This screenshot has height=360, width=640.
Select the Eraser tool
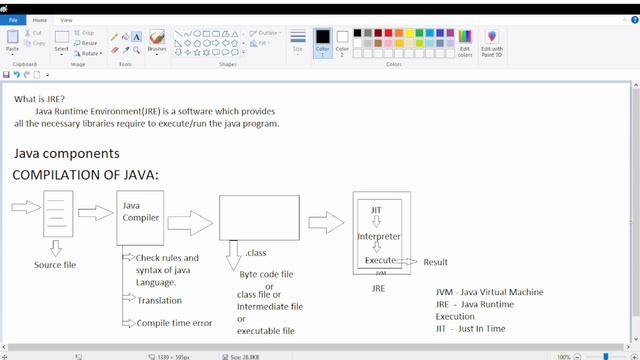[x=114, y=50]
